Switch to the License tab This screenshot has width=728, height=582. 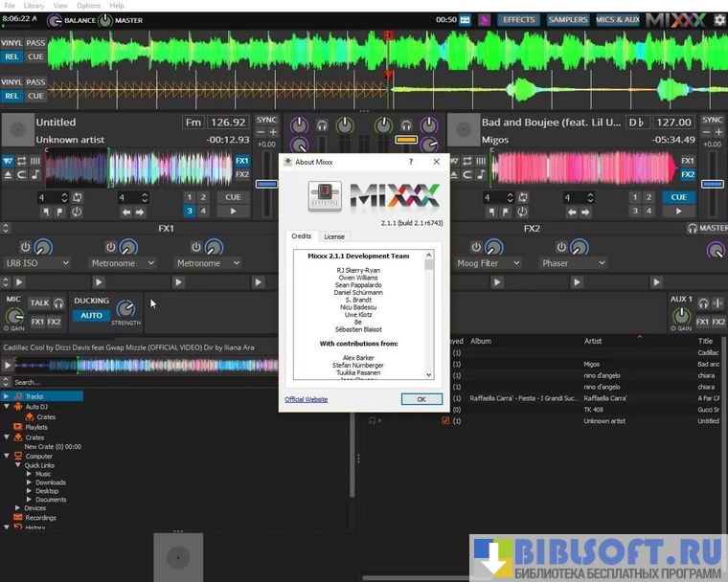coord(334,236)
